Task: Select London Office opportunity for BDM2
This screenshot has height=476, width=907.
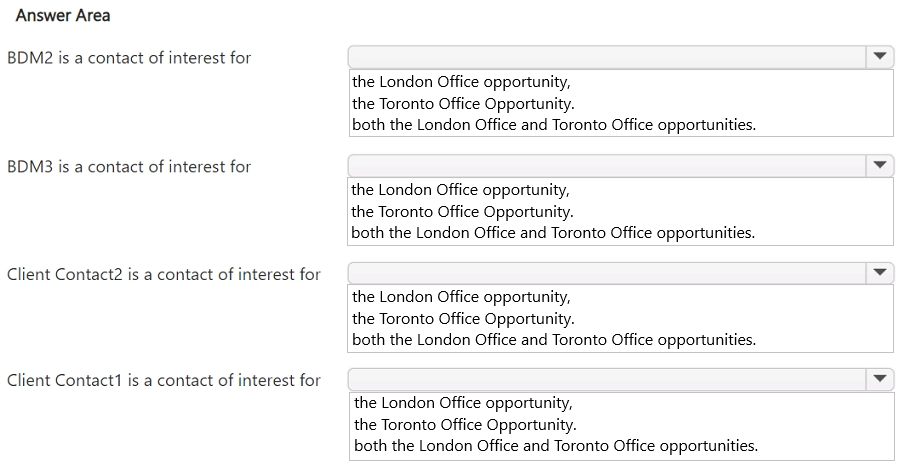Action: coord(461,82)
